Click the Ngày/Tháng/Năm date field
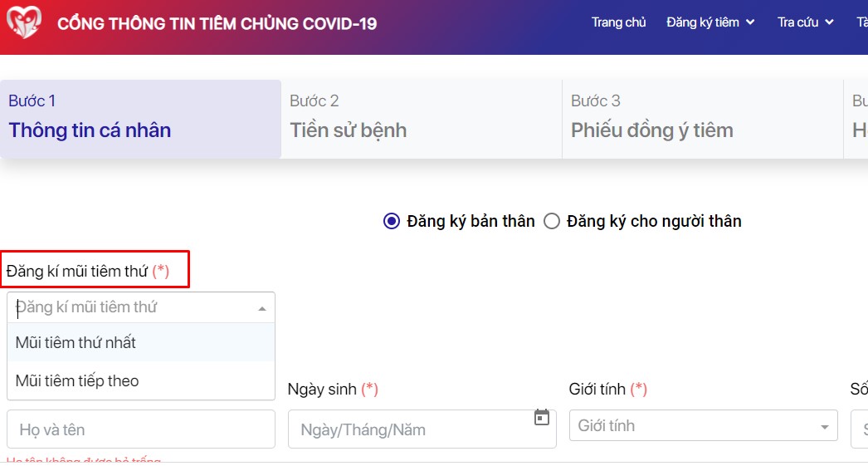Image resolution: width=868 pixels, height=466 pixels. [411, 429]
